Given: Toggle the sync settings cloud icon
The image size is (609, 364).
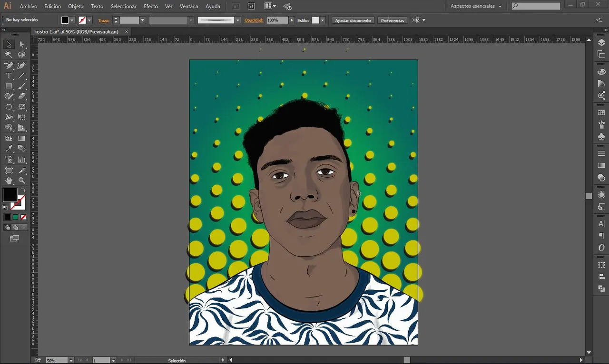Looking at the screenshot, I should pos(287,7).
